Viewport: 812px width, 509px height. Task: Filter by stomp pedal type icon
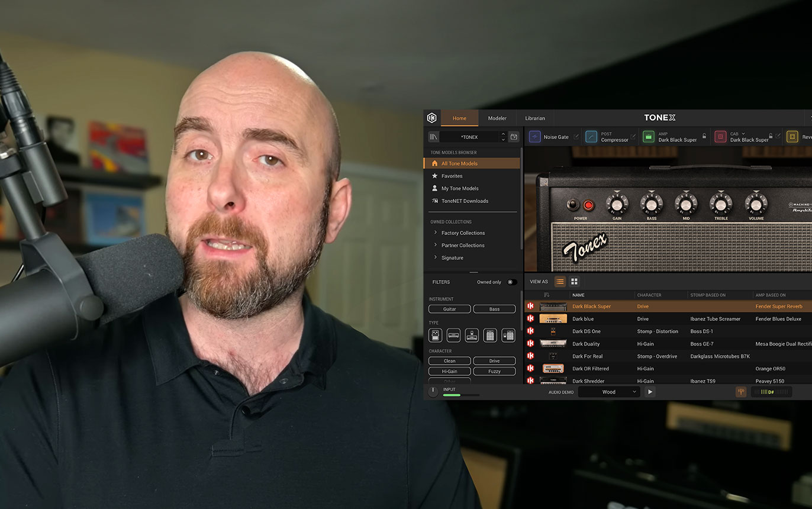[x=435, y=336]
